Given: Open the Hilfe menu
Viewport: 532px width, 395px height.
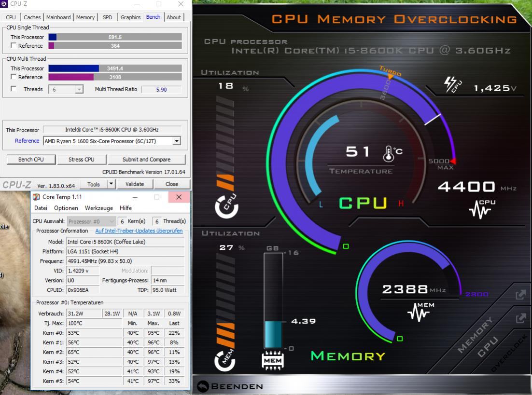Looking at the screenshot, I should click(126, 208).
